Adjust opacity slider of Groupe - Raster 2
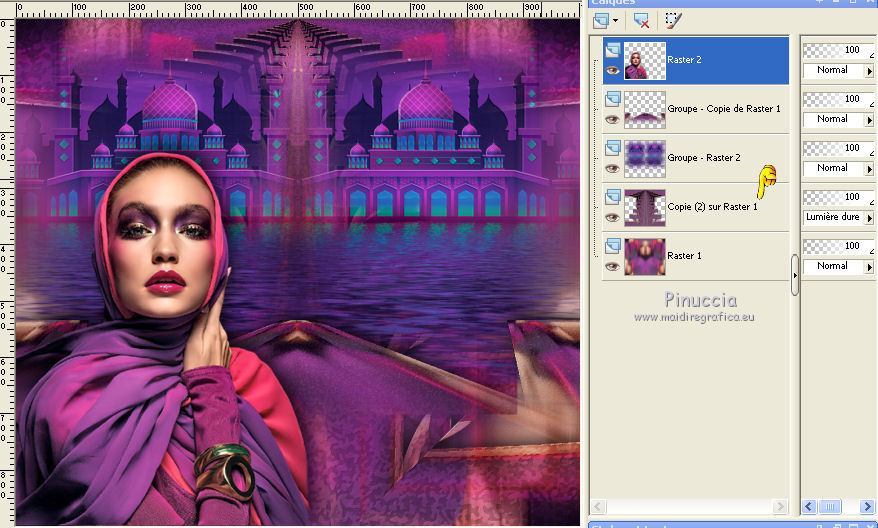The height and width of the screenshot is (528, 878). click(838, 148)
